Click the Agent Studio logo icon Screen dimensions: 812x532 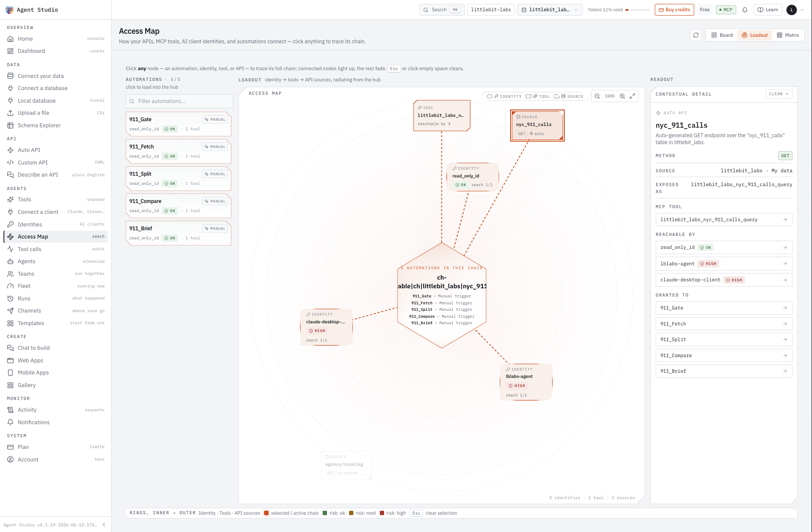tap(10, 10)
